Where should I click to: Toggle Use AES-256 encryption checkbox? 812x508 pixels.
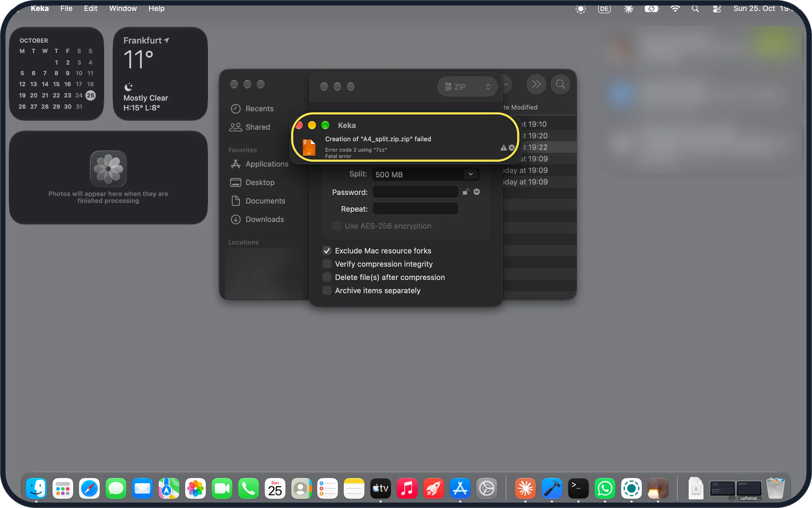(336, 226)
